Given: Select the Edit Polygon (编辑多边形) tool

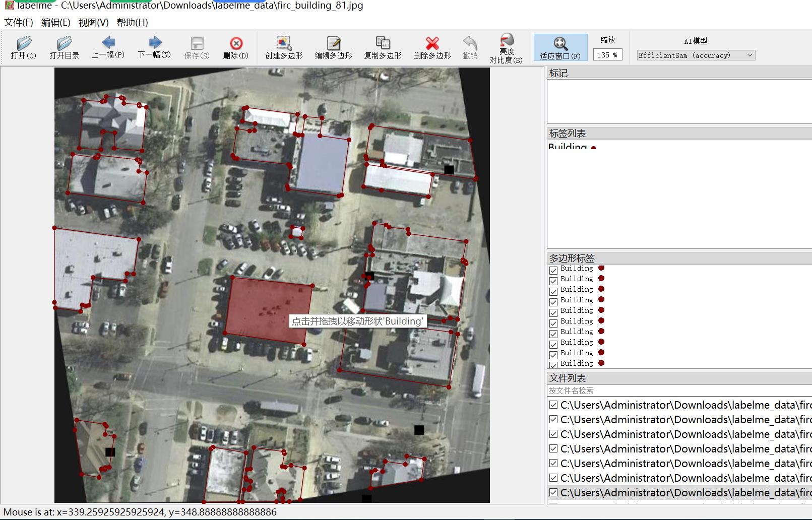Looking at the screenshot, I should [333, 47].
